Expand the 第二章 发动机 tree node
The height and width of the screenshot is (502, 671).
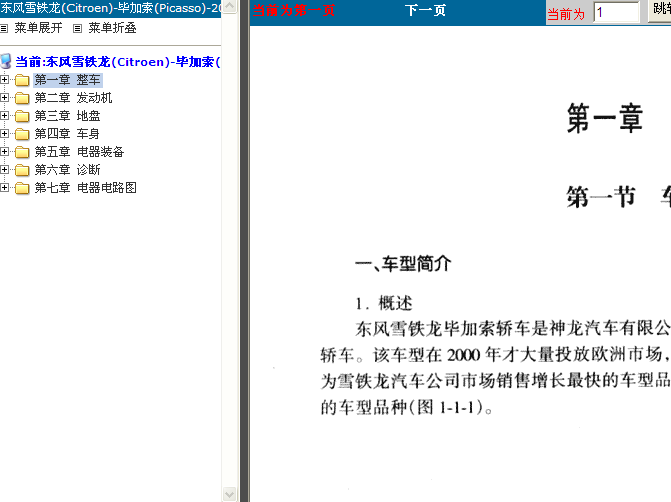(4, 98)
